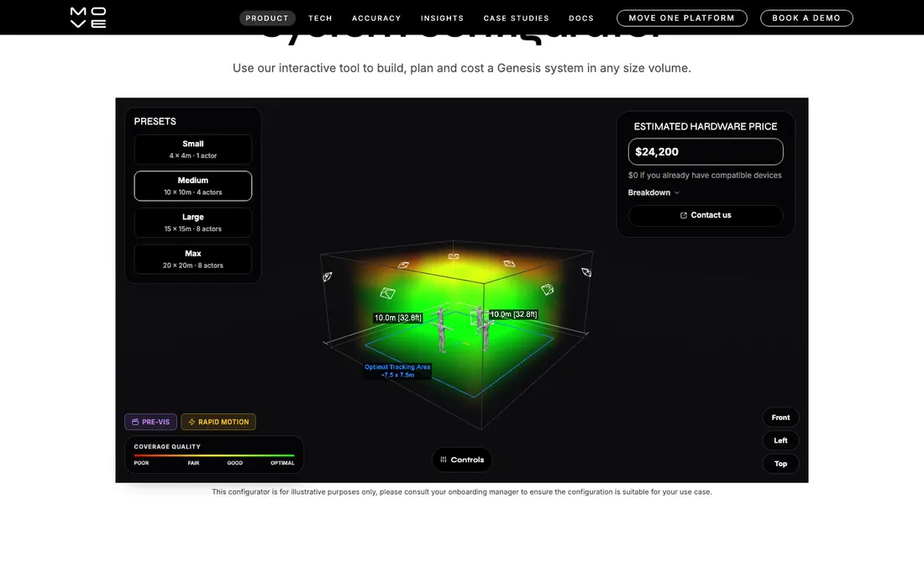Click the MOVE logo in header
The width and height of the screenshot is (924, 578).
tap(88, 18)
